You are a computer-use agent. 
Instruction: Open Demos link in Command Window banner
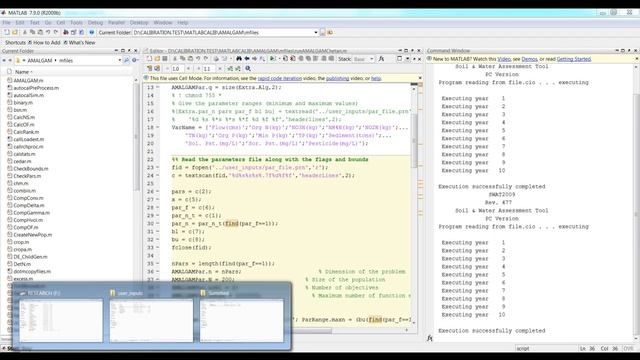pyautogui.click(x=529, y=59)
